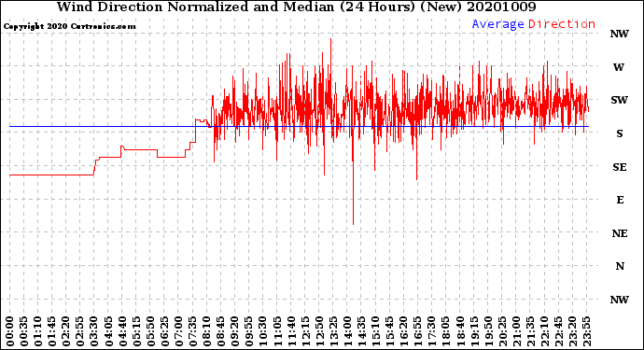Click the red 'Direction' legend label
Image resolution: width=644 pixels, height=350 pixels.
click(562, 24)
